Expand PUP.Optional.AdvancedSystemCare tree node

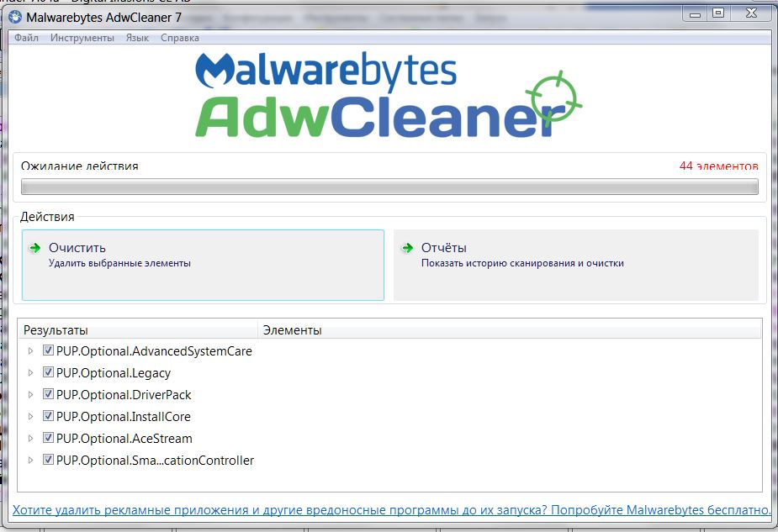click(30, 351)
